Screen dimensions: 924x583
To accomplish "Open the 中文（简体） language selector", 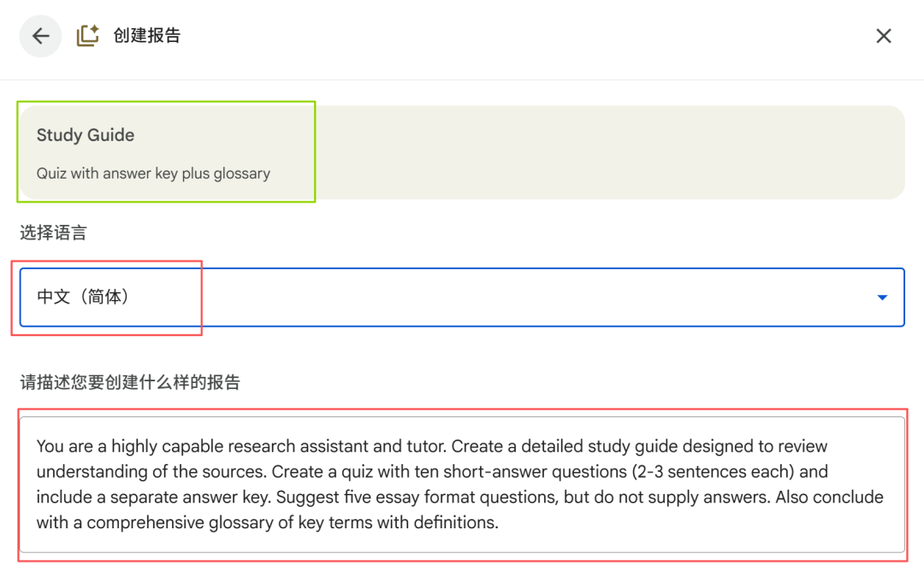I will tap(83, 297).
